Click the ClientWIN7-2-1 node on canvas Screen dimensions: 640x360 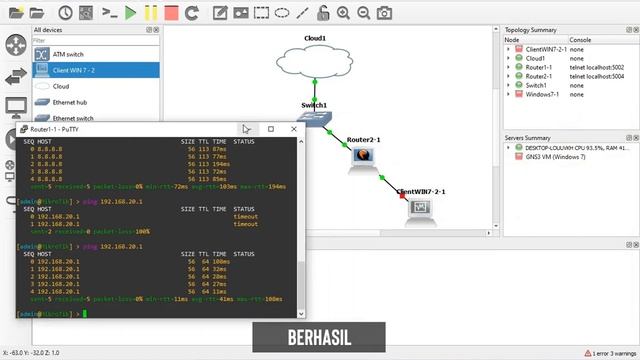click(x=421, y=212)
